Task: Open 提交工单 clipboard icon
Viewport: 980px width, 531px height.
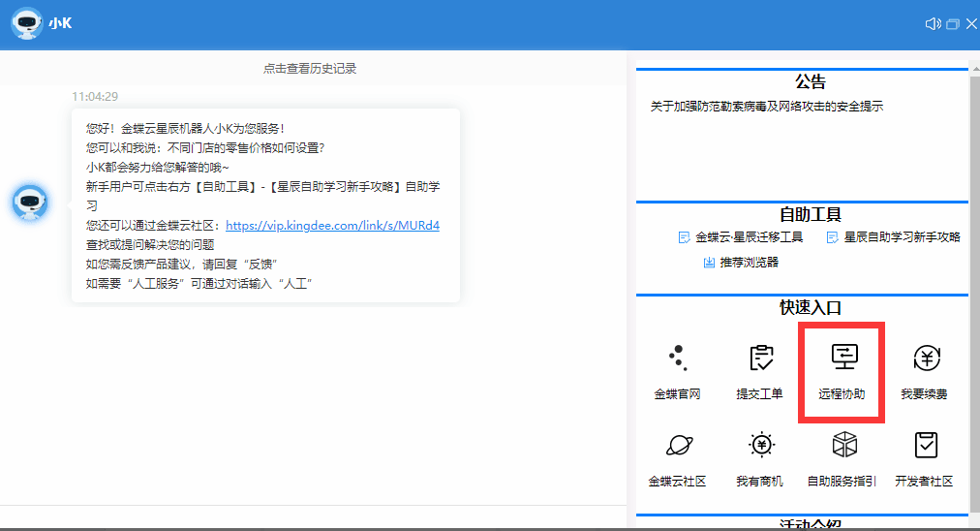Action: [x=760, y=358]
